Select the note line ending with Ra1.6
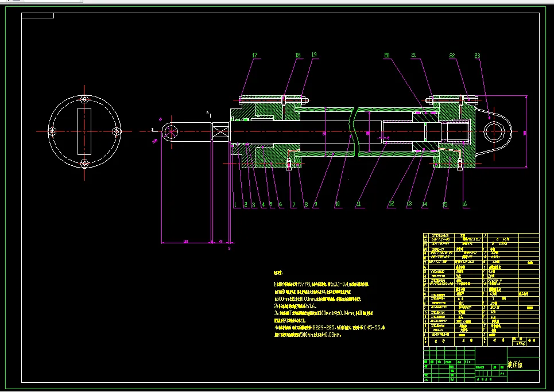The image size is (554, 392). pos(295,306)
